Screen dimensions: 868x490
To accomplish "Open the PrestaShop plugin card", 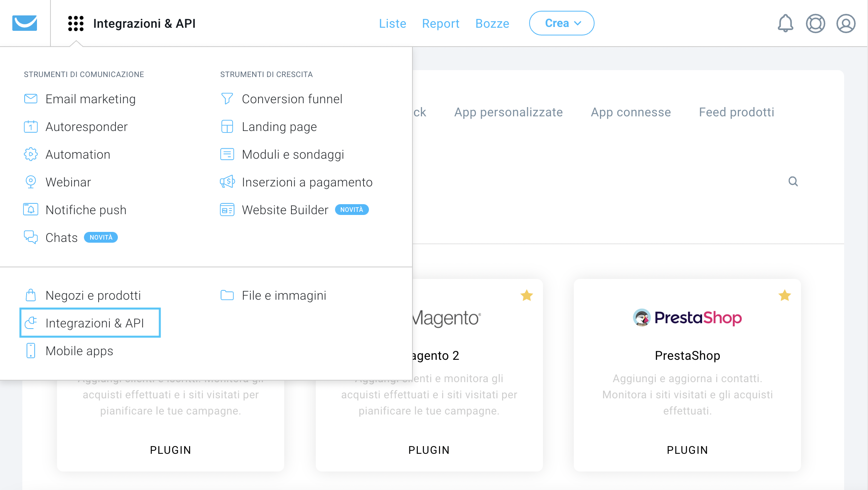I will pyautogui.click(x=687, y=375).
